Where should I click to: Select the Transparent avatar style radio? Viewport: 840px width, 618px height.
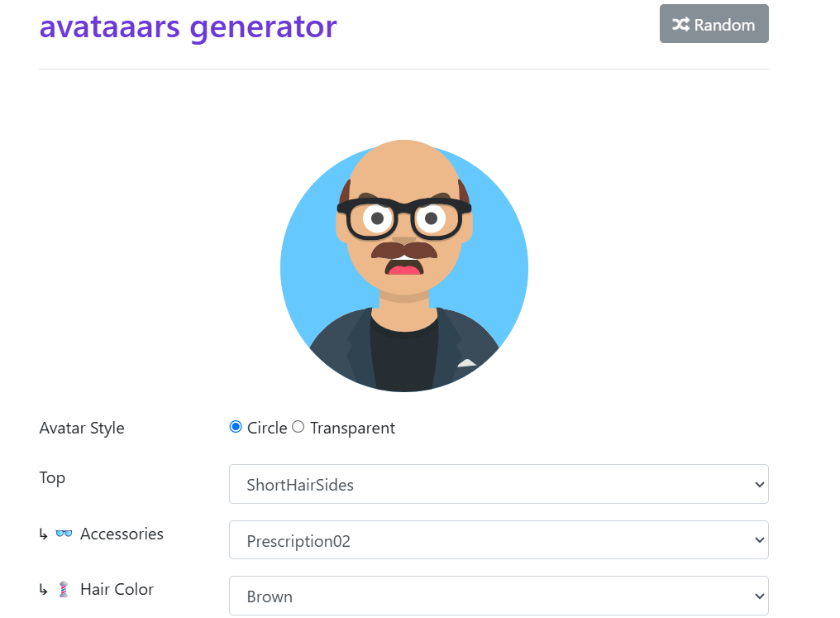click(298, 427)
